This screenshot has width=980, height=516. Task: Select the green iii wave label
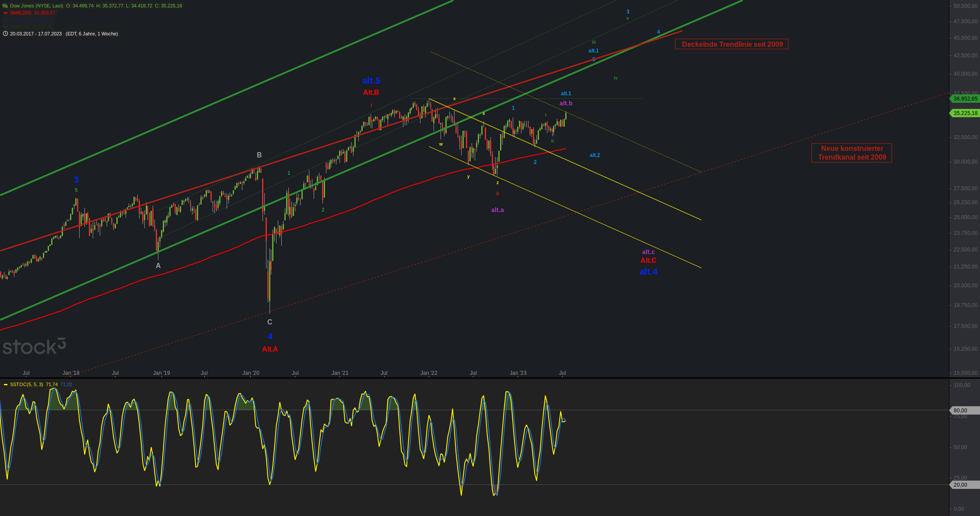(x=594, y=42)
